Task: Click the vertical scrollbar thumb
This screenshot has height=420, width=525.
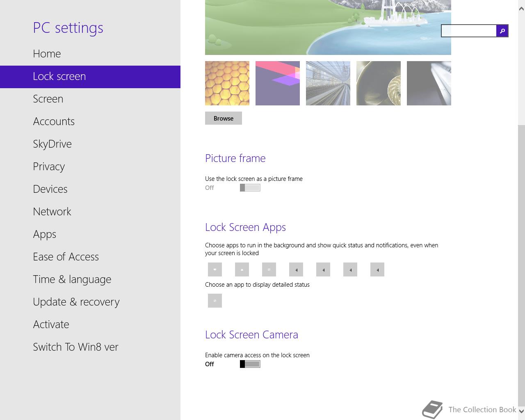Action: tap(521, 265)
